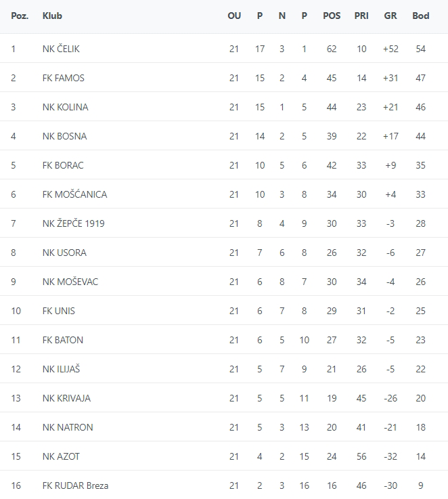Click the Poz. position column header
This screenshot has width=448, height=499.
(20, 16)
